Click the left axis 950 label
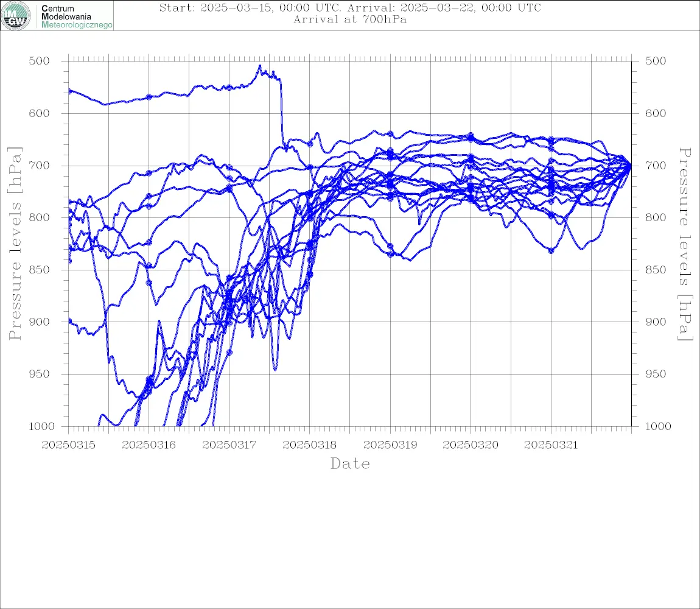The width and height of the screenshot is (700, 609). (x=40, y=374)
